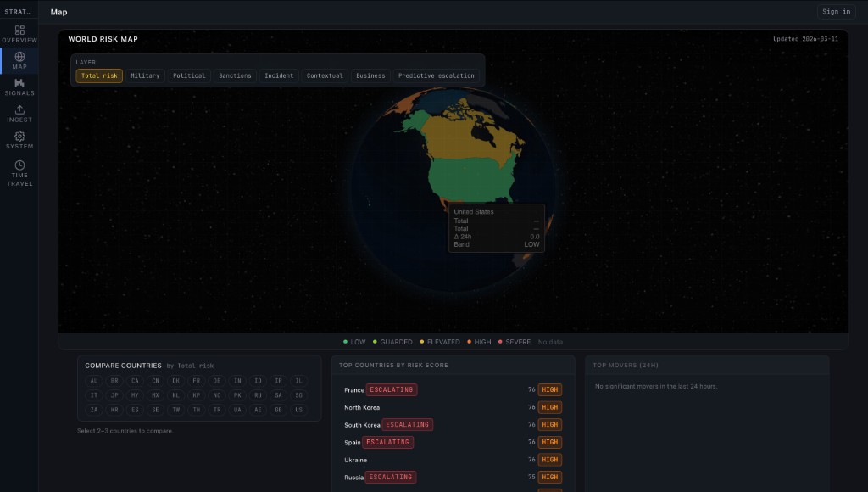868x492 pixels.
Task: Select the Political layer tab
Action: [x=189, y=75]
